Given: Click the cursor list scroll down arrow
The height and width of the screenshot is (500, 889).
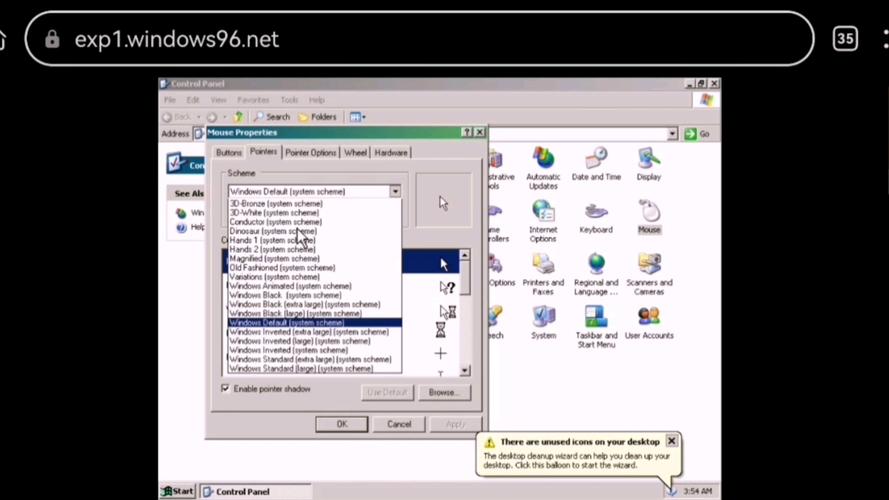Looking at the screenshot, I should pos(464,371).
